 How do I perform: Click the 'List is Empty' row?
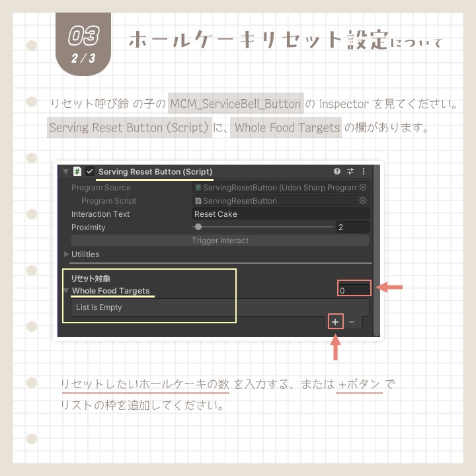[x=220, y=307]
